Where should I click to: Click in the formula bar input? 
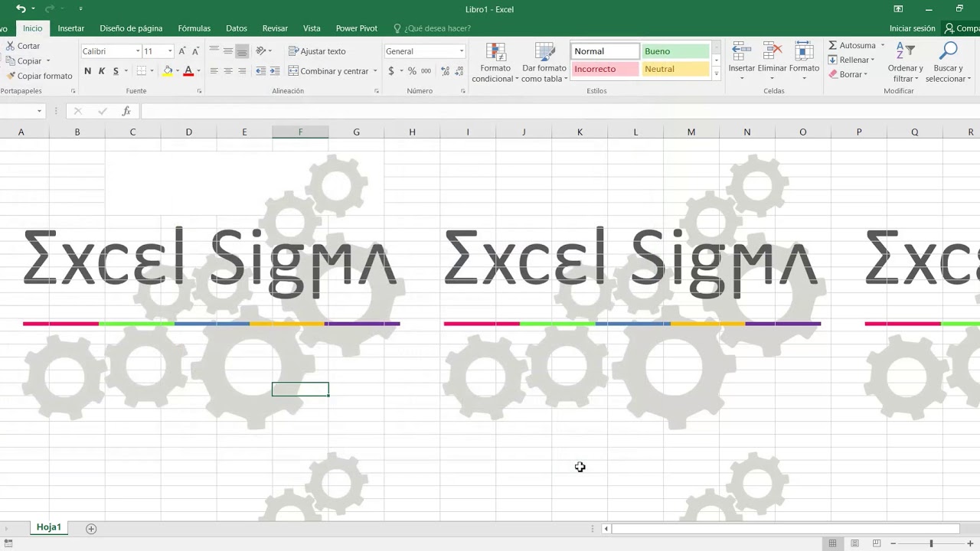click(559, 111)
